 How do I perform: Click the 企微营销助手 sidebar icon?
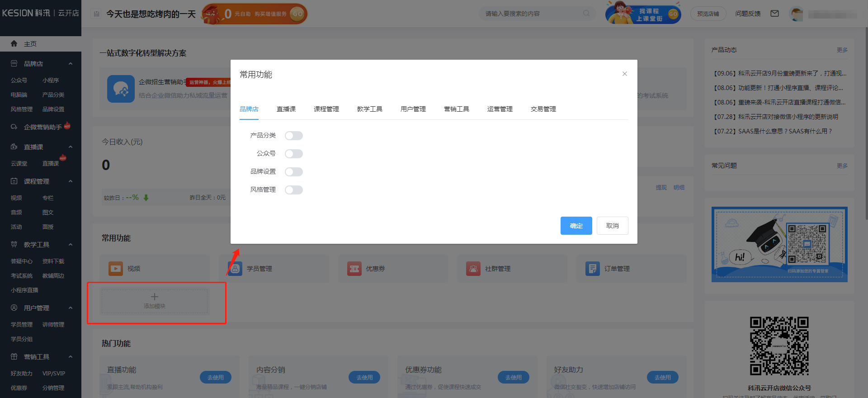coord(14,127)
